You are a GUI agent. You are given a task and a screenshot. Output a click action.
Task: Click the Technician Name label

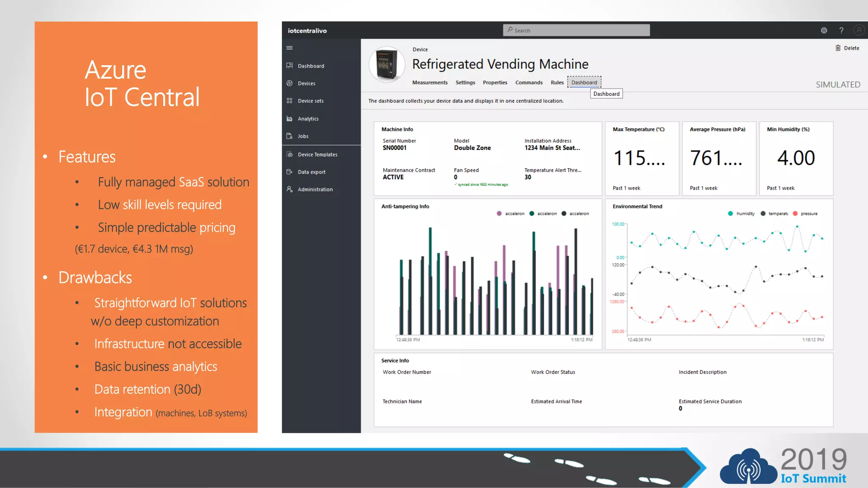coord(402,401)
